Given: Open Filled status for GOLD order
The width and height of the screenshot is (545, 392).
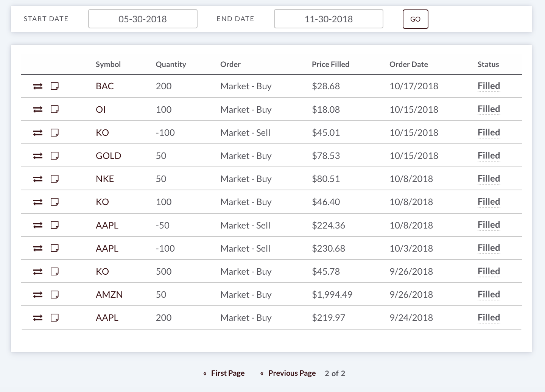Looking at the screenshot, I should [489, 156].
